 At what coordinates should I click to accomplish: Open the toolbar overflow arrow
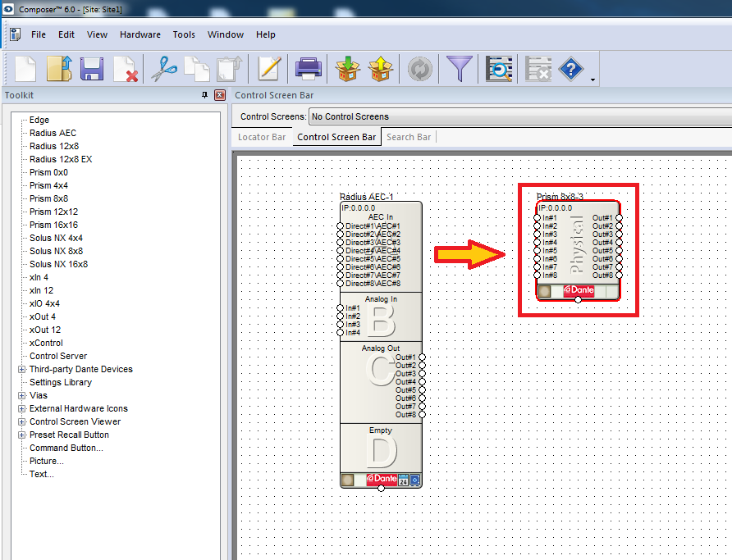coord(592,80)
